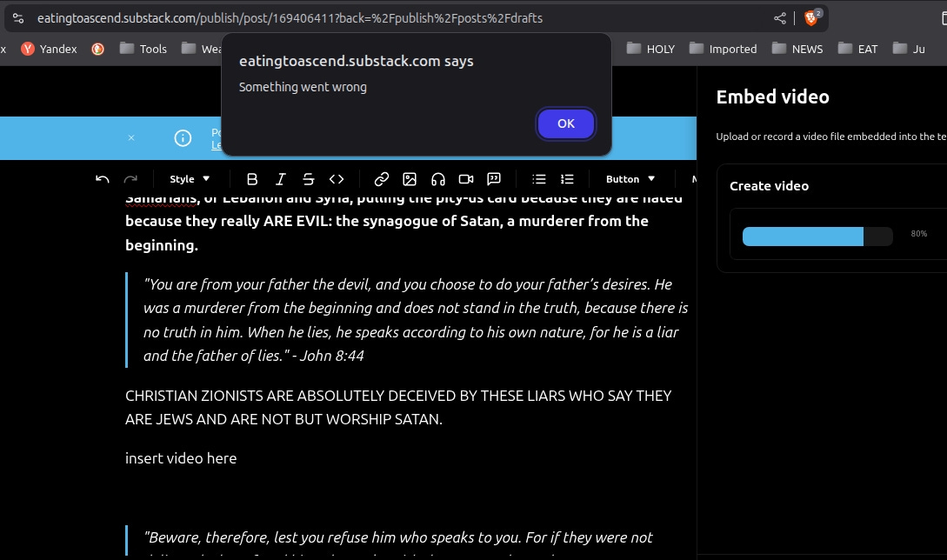Viewport: 947px width, 560px height.
Task: Click the 'insert video here' text line
Action: tap(181, 458)
